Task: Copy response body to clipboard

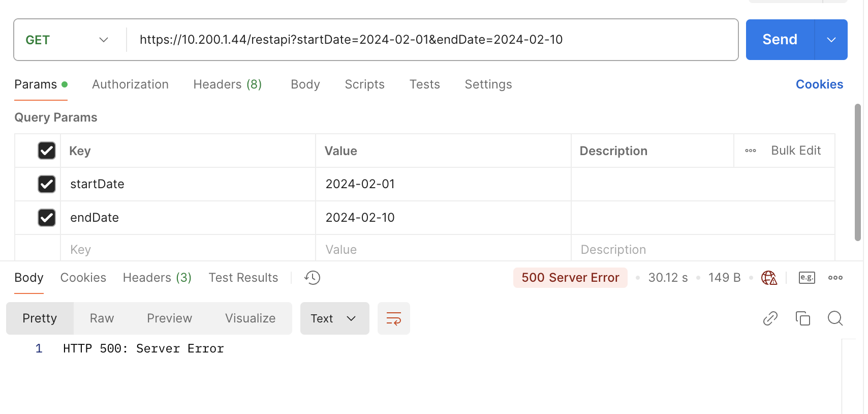Action: [x=802, y=319]
